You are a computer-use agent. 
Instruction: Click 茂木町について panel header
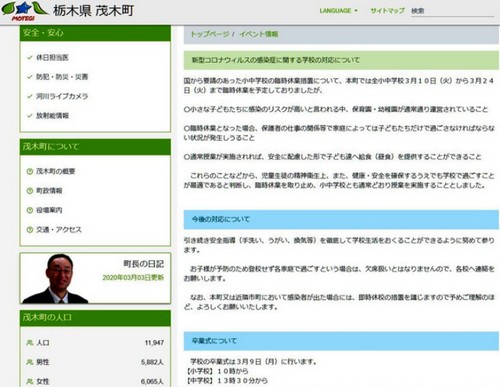pyautogui.click(x=95, y=147)
